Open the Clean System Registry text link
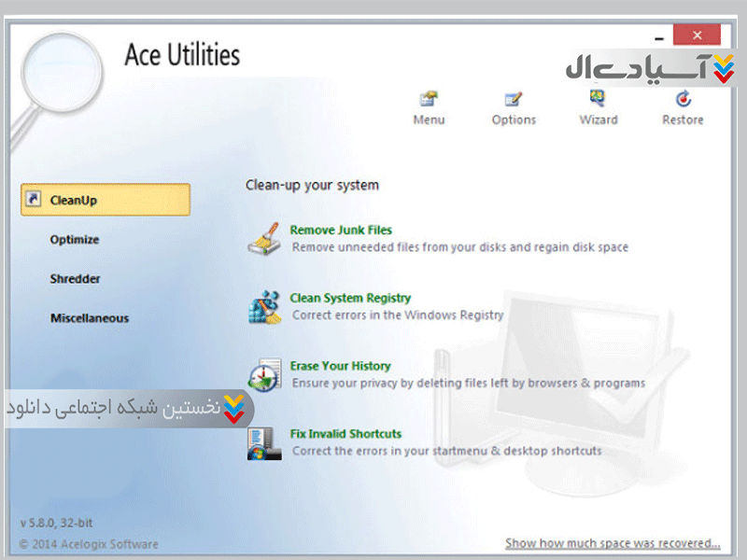The width and height of the screenshot is (747, 560). coord(350,298)
